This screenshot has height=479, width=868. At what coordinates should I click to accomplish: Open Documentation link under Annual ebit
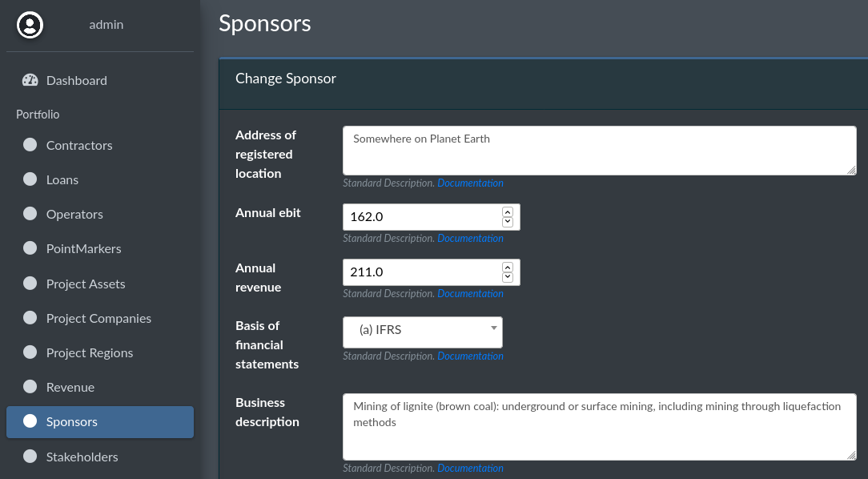pos(470,238)
